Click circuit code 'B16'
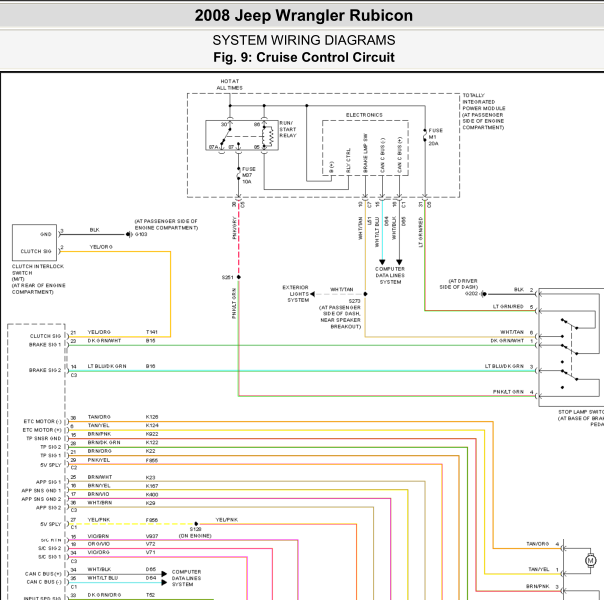Viewport: 604px width, 600px height. (151, 366)
